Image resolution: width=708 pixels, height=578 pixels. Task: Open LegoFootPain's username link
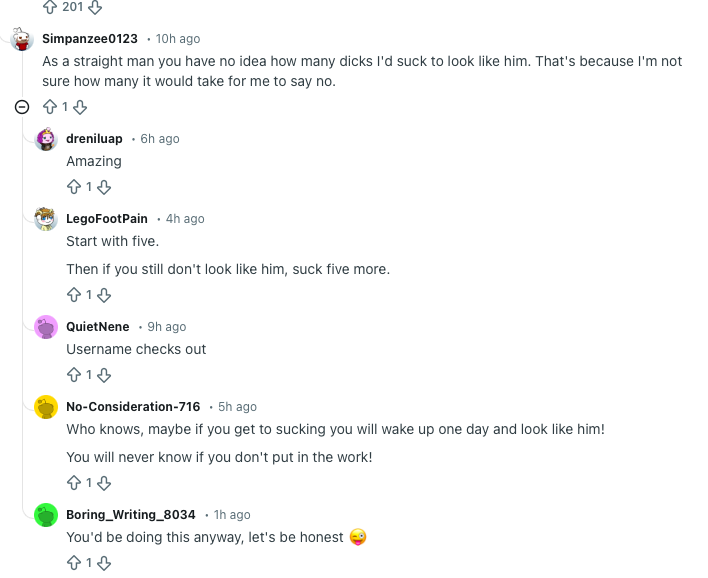107,219
